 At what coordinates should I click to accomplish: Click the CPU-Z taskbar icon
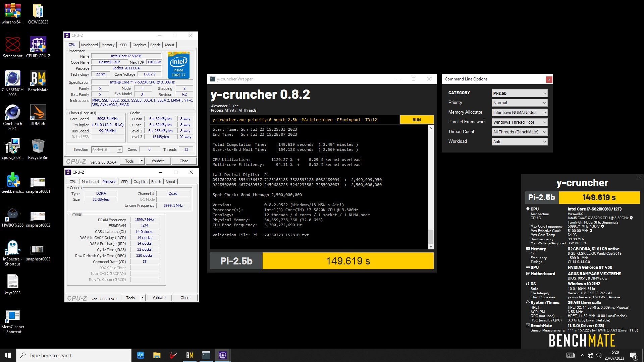(222, 355)
